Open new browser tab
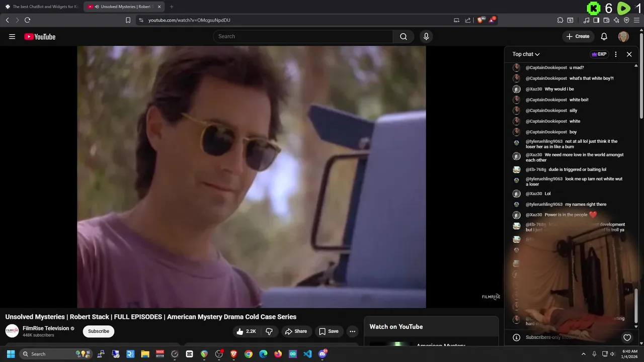The image size is (644, 362). pos(172,7)
